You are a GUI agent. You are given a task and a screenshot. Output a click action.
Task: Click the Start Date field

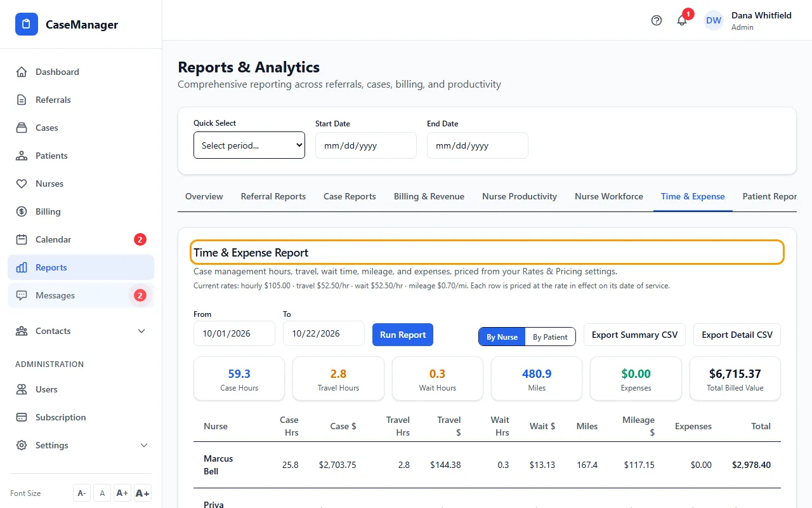click(366, 145)
